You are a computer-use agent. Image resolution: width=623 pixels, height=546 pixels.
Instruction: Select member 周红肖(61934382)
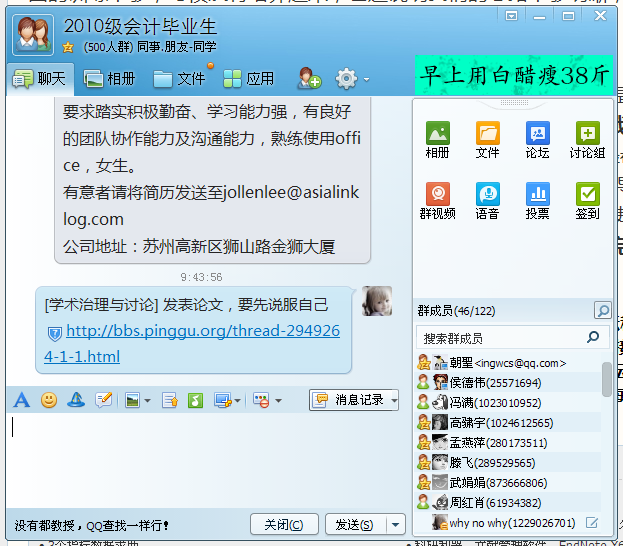(x=508, y=503)
